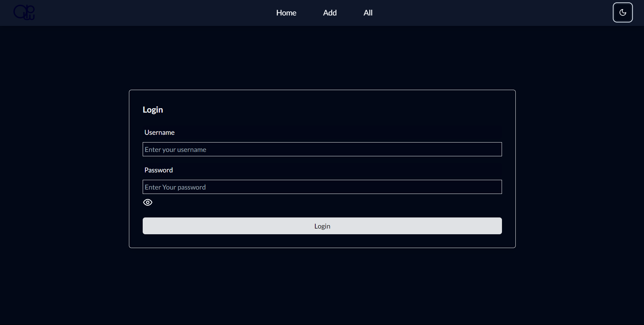Viewport: 644px width, 325px height.
Task: Click the Username label text
Action: tap(159, 132)
